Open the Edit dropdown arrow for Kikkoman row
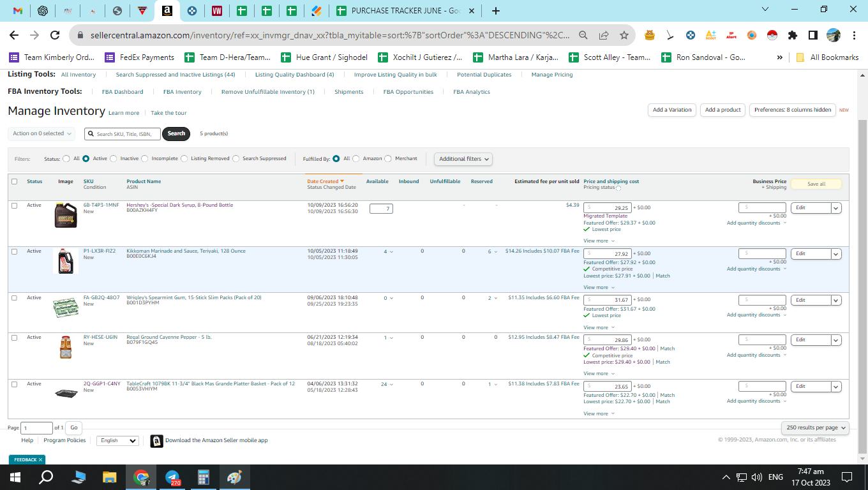The width and height of the screenshot is (868, 490). pos(836,254)
